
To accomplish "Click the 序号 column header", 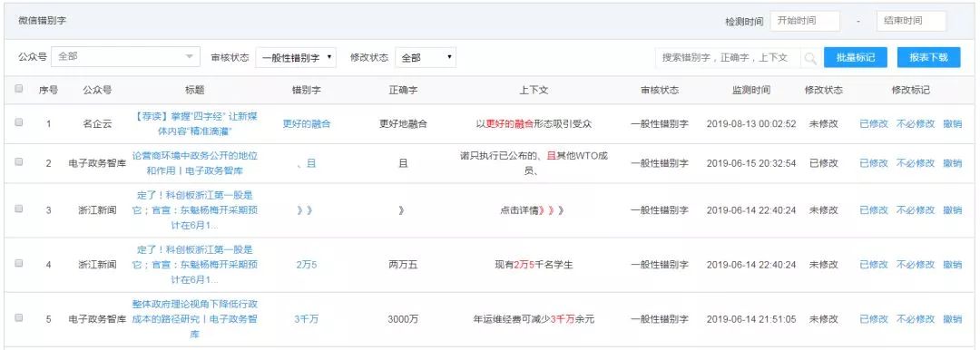I will click(49, 90).
